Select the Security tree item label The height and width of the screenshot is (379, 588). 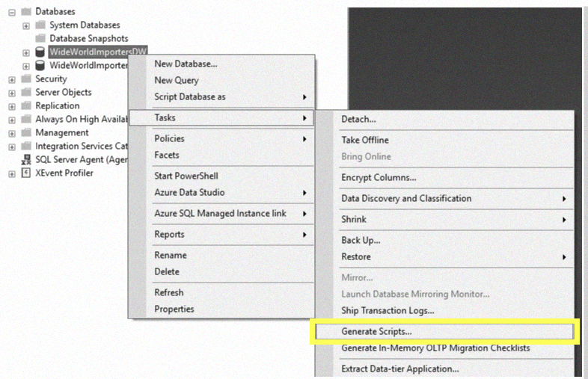point(51,78)
